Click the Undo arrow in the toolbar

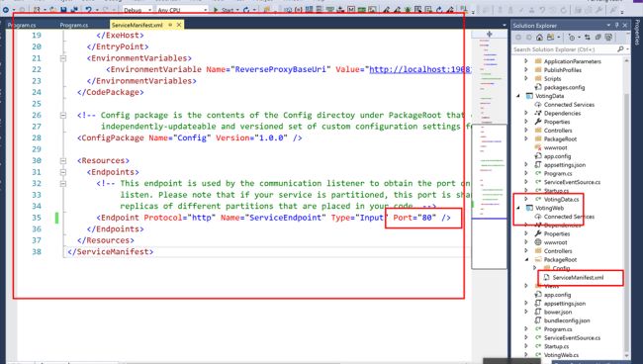click(x=88, y=9)
